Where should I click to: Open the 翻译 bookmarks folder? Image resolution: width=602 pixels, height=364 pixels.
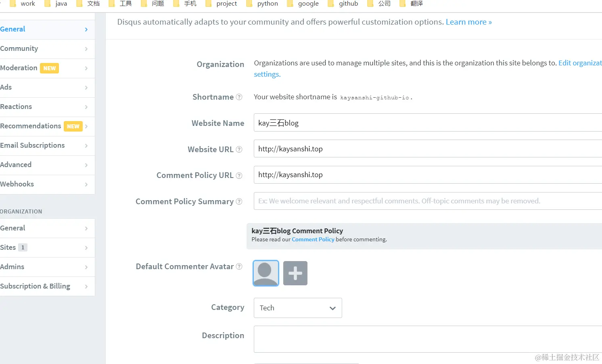412,4
